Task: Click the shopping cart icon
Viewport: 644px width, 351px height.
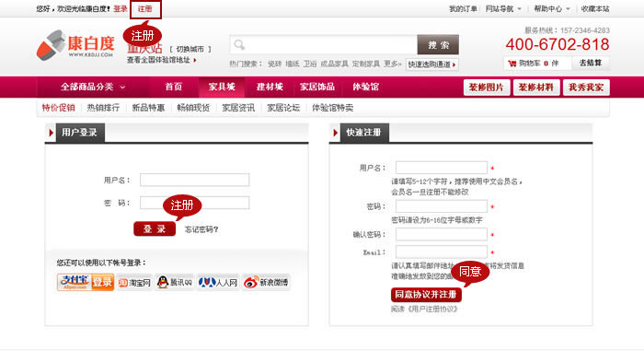Action: coord(512,64)
